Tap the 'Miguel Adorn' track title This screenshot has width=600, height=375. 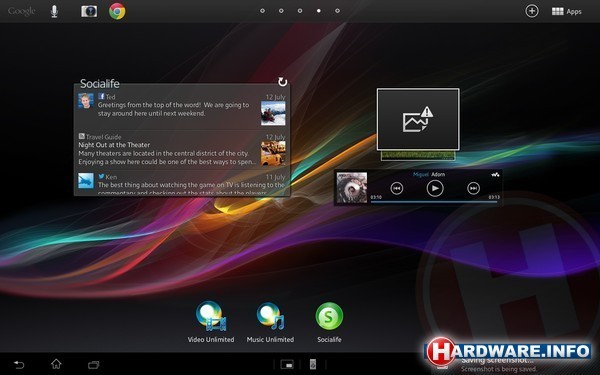point(429,174)
